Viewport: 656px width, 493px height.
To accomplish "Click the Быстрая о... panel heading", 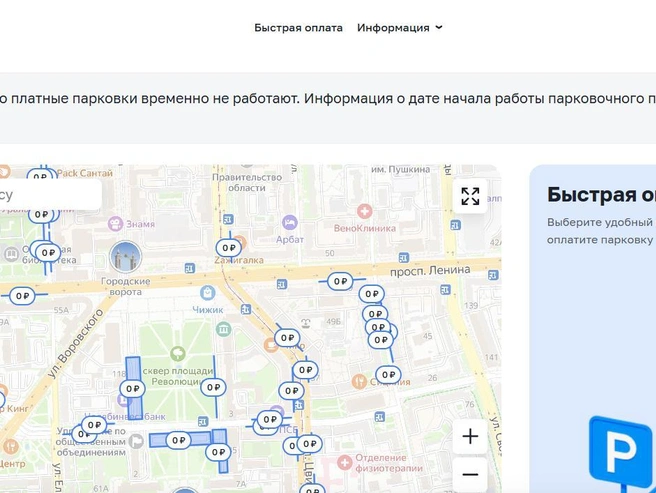I will [601, 195].
